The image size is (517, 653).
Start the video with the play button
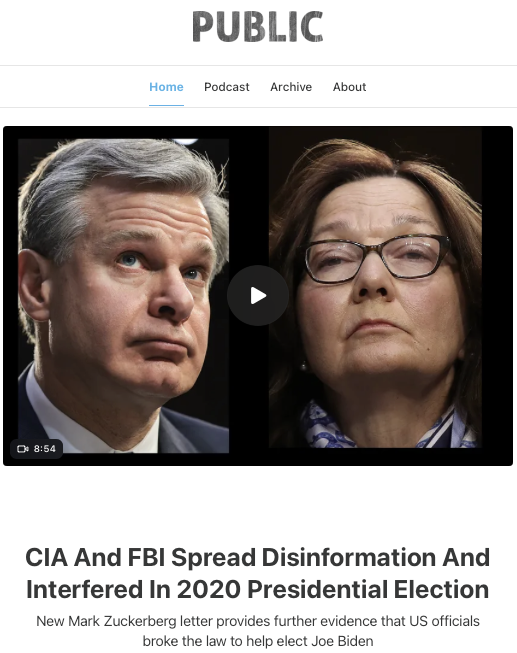point(258,296)
